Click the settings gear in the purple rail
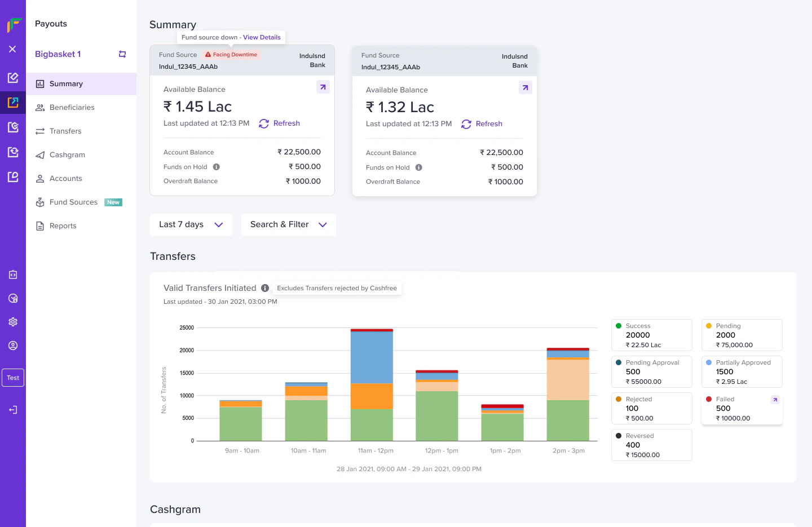 [x=13, y=322]
